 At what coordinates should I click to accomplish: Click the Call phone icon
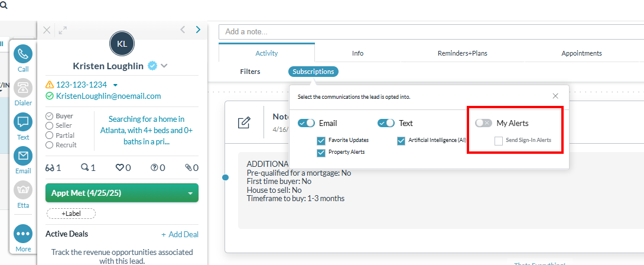coord(23,54)
